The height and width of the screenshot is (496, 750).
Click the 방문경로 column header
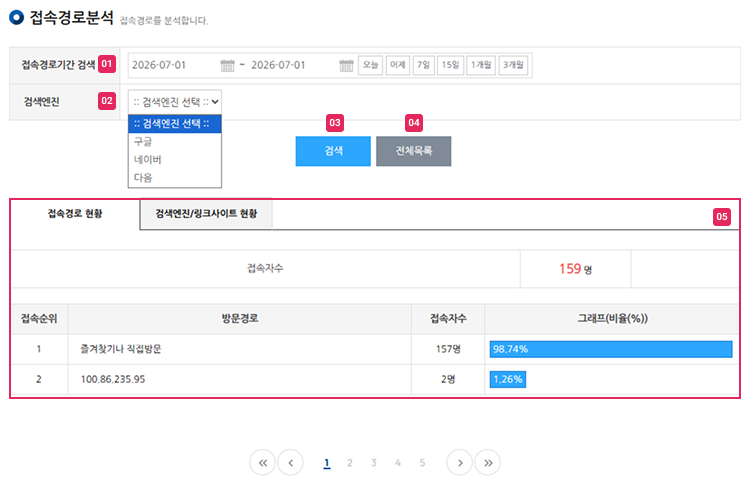pos(240,319)
